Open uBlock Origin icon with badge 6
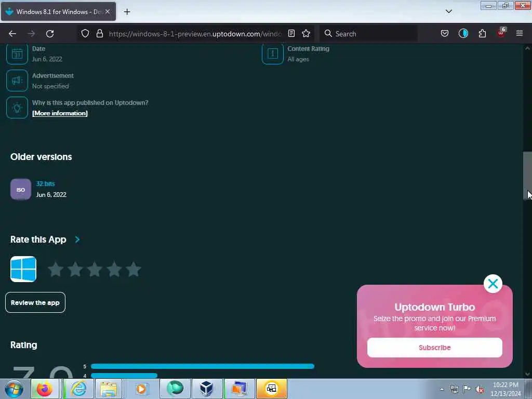Screen dimensions: 532x399 point(501,33)
